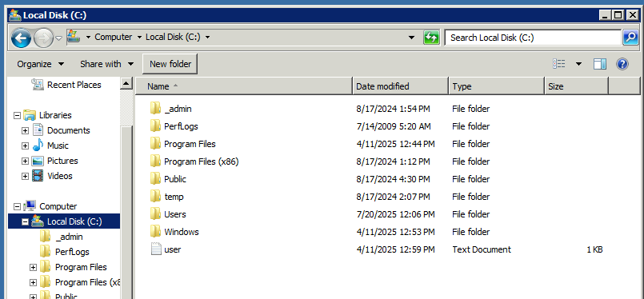Image resolution: width=644 pixels, height=299 pixels.
Task: Sort by Type column header
Action: 497,86
